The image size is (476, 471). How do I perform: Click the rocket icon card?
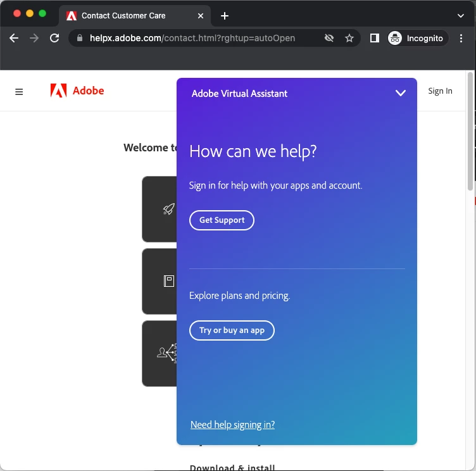pyautogui.click(x=160, y=210)
